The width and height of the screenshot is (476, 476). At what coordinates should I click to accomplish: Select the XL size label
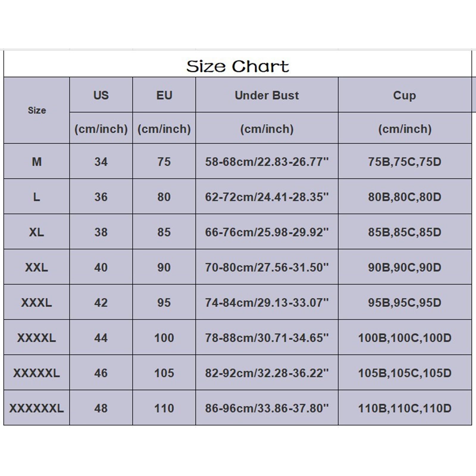(x=37, y=232)
